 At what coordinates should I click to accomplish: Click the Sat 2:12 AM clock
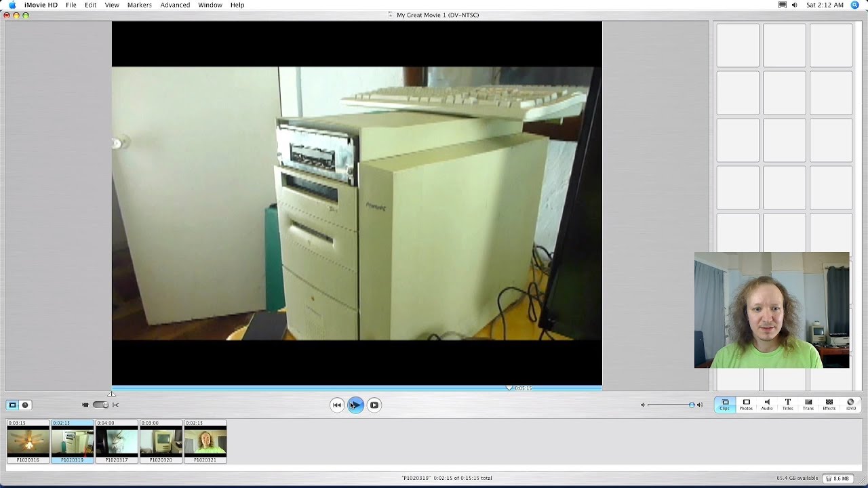825,5
